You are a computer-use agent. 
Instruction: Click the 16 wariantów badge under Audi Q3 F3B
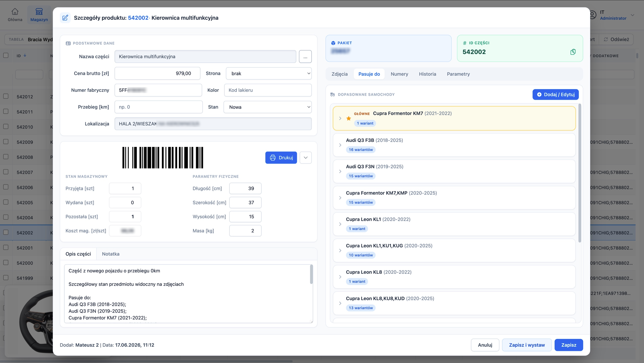point(361,150)
